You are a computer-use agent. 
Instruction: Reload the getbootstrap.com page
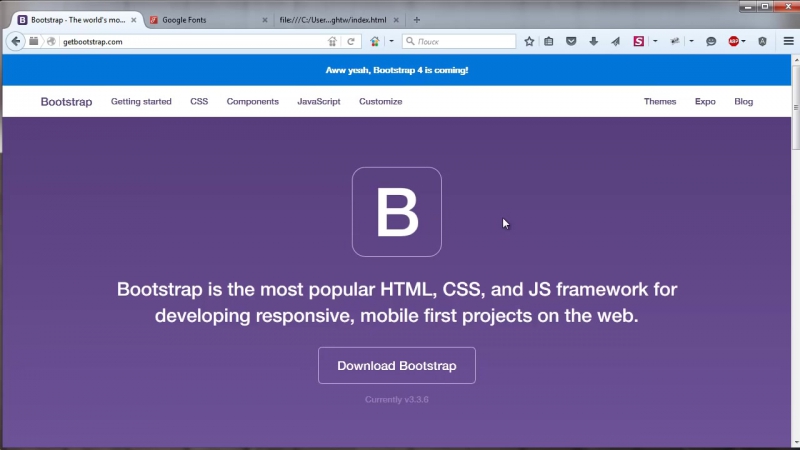click(x=351, y=41)
